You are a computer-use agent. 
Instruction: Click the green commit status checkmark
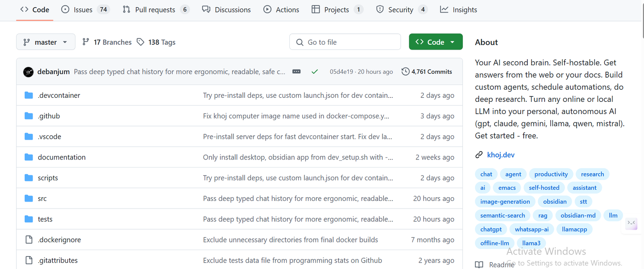[x=315, y=72]
